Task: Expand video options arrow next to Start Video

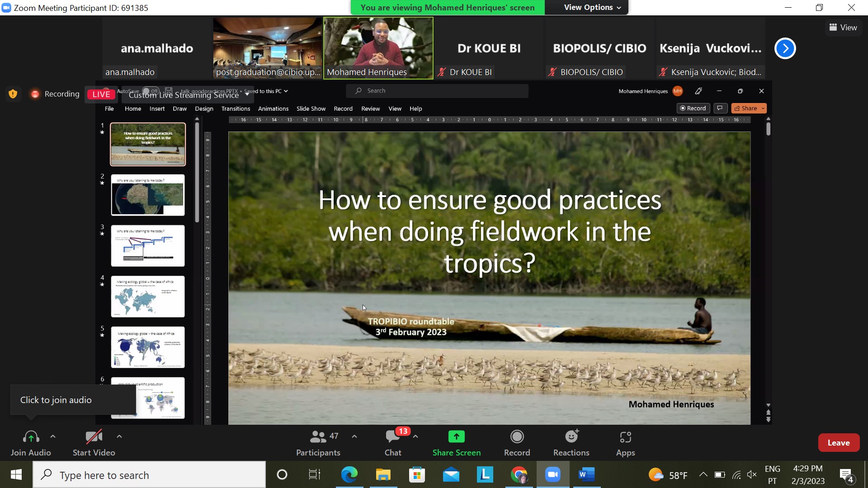Action: click(119, 436)
